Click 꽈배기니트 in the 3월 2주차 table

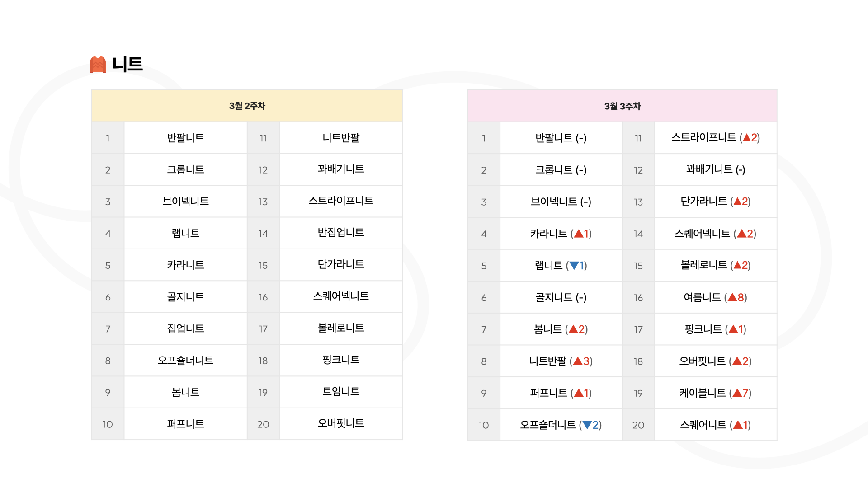coord(341,169)
